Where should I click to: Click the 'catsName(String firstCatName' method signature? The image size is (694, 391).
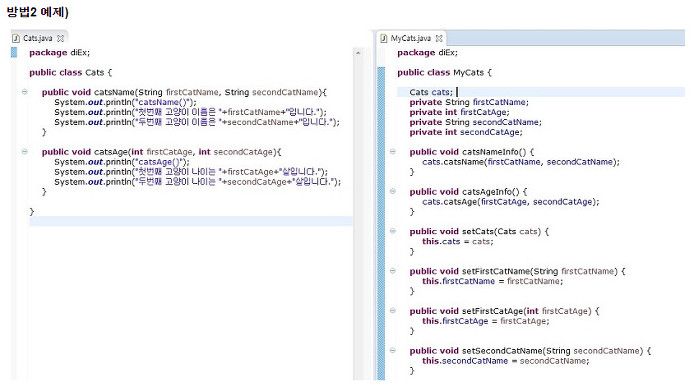[184, 92]
